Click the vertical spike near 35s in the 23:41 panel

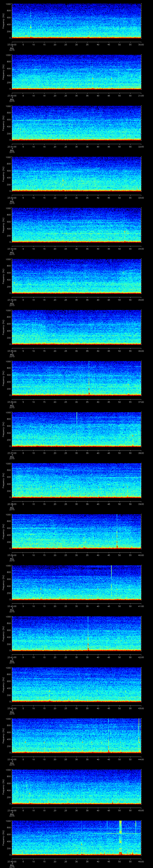click(x=88, y=633)
